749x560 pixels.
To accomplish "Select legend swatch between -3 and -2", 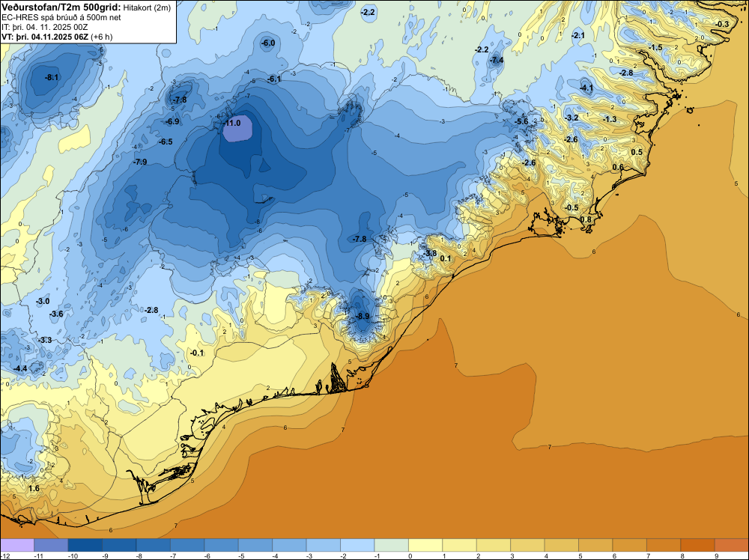I will pyautogui.click(x=324, y=545).
